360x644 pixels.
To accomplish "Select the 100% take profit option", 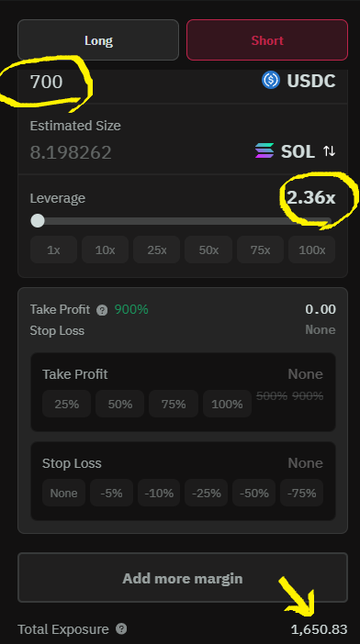I will point(227,405).
